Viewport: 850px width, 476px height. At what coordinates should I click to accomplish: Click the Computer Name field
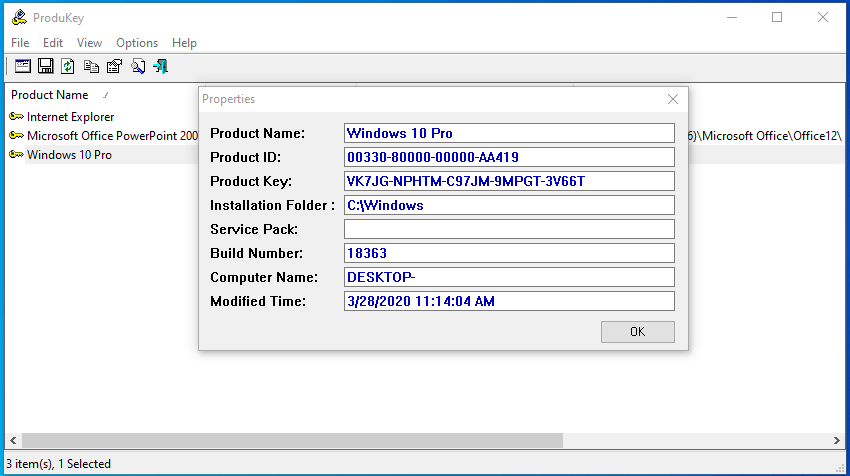509,277
